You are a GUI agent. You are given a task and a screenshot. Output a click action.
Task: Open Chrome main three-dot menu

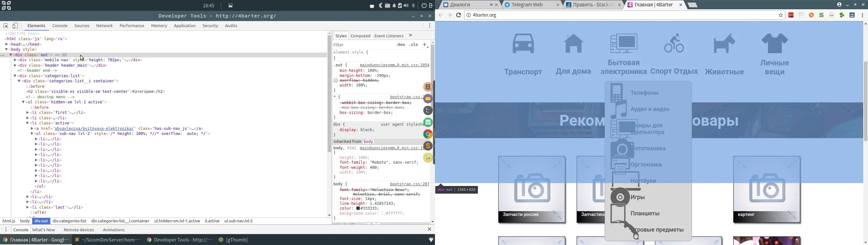click(x=863, y=15)
